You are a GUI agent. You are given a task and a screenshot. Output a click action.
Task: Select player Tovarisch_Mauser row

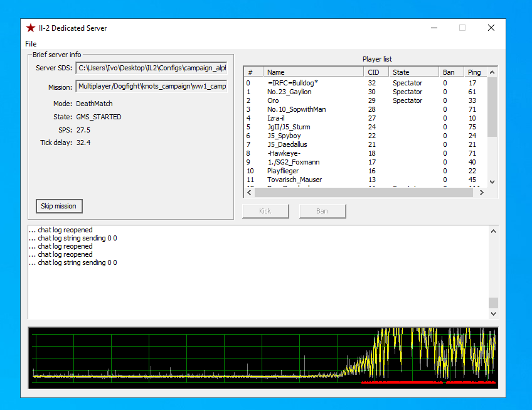click(294, 180)
